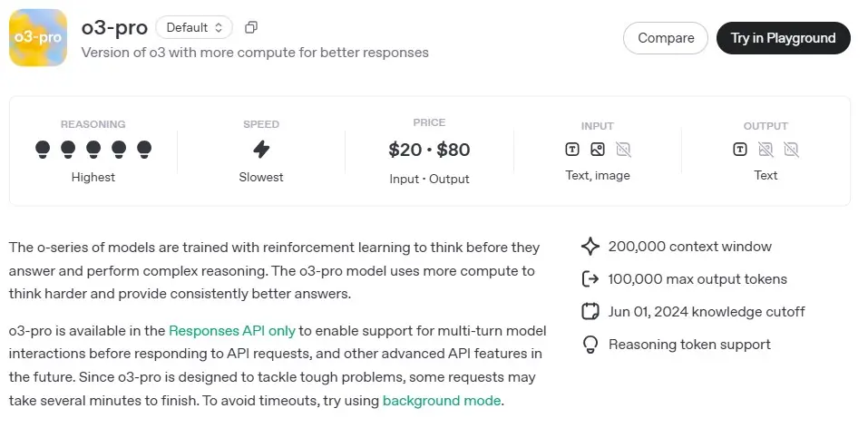Image resolution: width=868 pixels, height=428 pixels.
Task: Click the text output modality icon
Action: [x=740, y=149]
